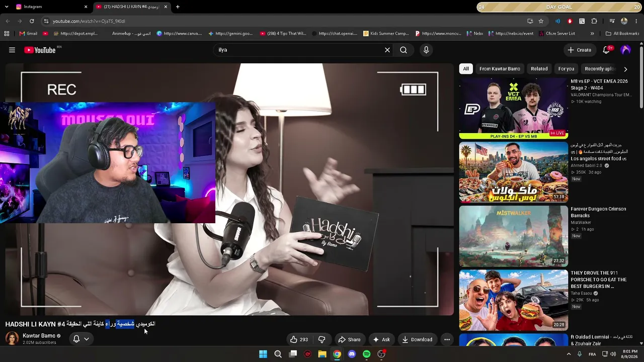Image resolution: width=644 pixels, height=362 pixels.
Task: Close the HADSHI LI KAYN YouTube tab
Action: click(x=166, y=7)
